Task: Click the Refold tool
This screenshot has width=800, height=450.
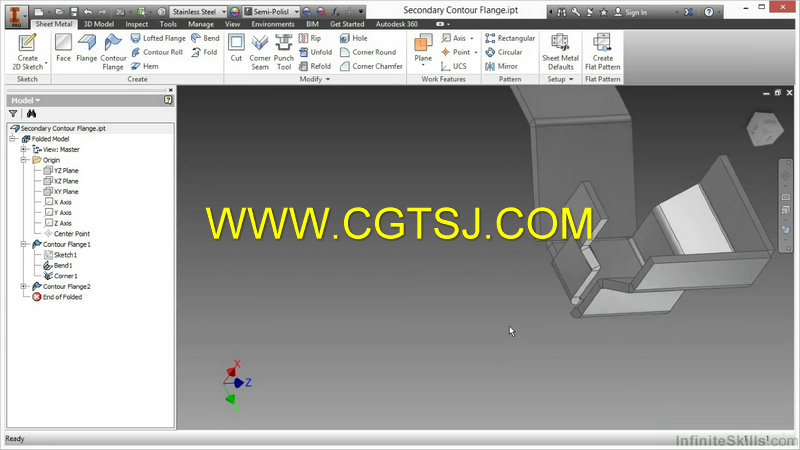Action: [315, 66]
